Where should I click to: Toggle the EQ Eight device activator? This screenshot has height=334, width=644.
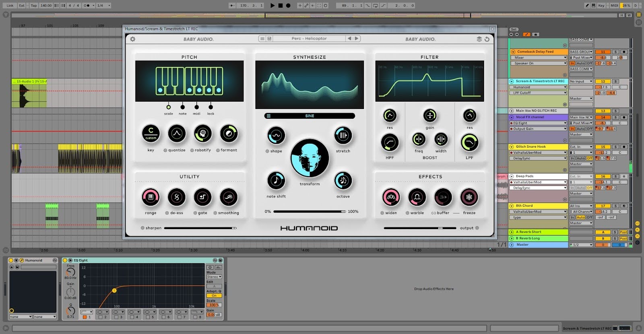pyautogui.click(x=65, y=260)
